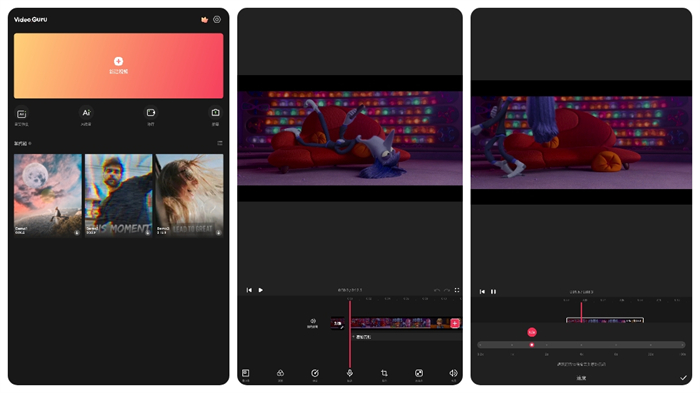This screenshot has width=700, height=393.
Task: Edit the cover thumbnail with pencil icon
Action: click(338, 324)
